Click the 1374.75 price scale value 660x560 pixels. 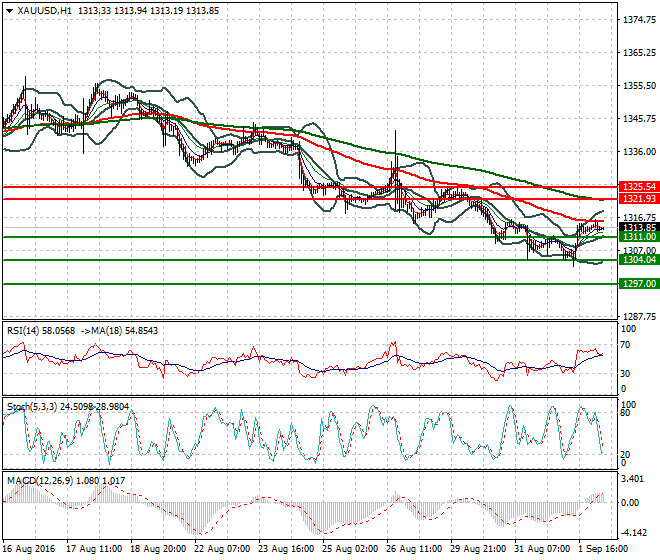point(639,19)
